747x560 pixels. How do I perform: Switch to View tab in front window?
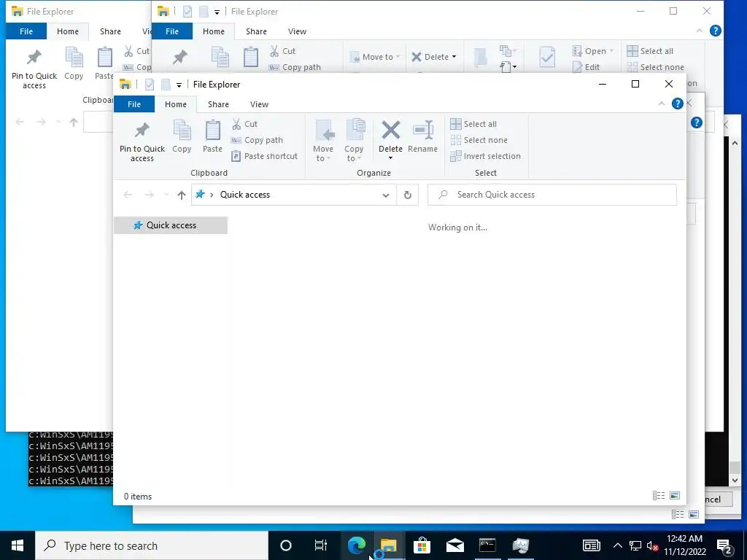pyautogui.click(x=259, y=104)
